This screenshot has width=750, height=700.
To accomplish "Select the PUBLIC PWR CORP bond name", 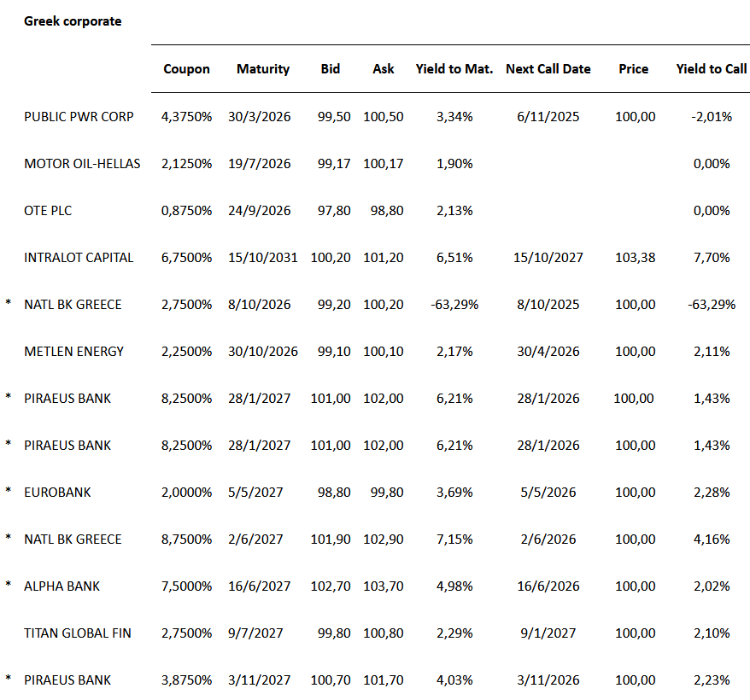I will (79, 117).
